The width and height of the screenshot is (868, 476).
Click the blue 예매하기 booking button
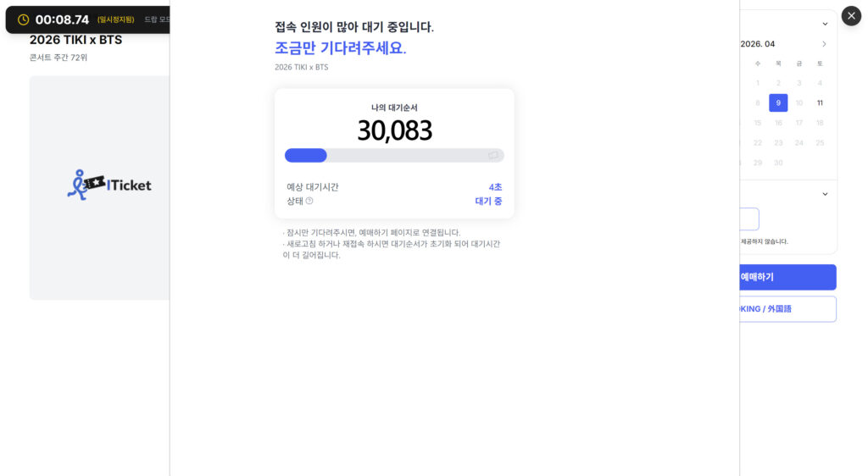787,277
